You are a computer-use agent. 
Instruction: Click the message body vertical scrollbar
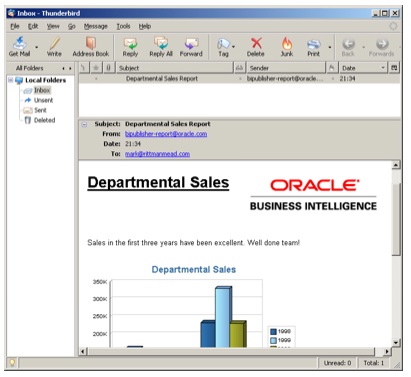(396, 253)
